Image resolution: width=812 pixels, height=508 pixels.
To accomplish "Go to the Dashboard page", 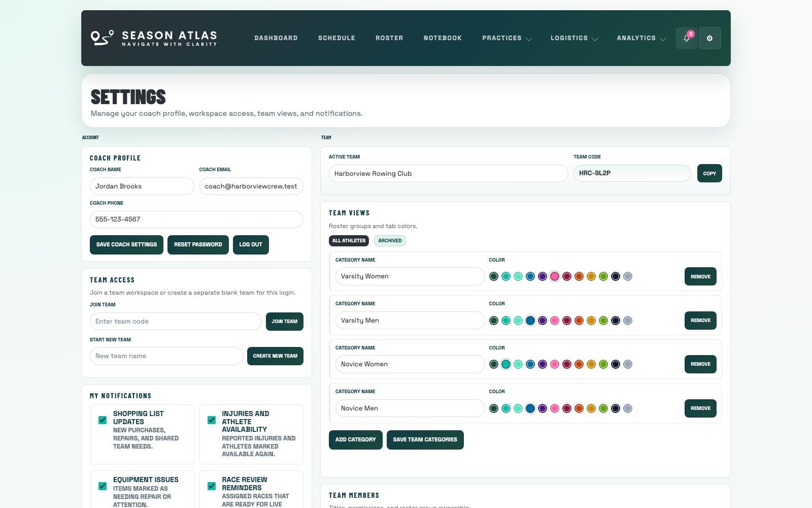I will (276, 38).
